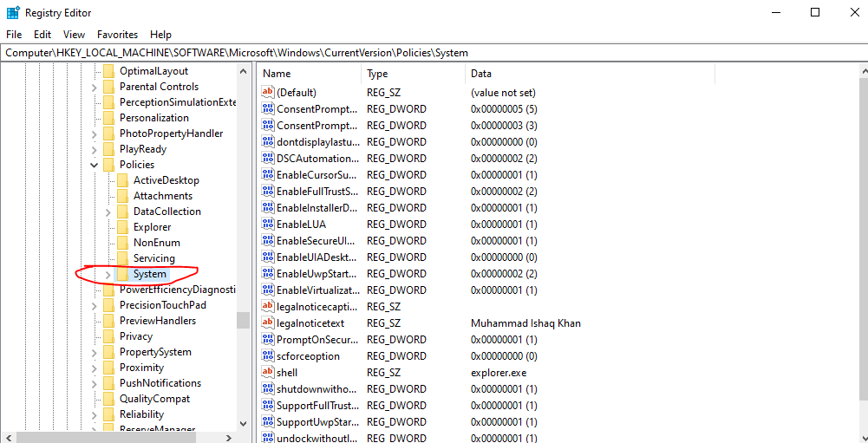Click the DSCAutomation... DWORD icon
The width and height of the screenshot is (868, 443).
tap(268, 158)
